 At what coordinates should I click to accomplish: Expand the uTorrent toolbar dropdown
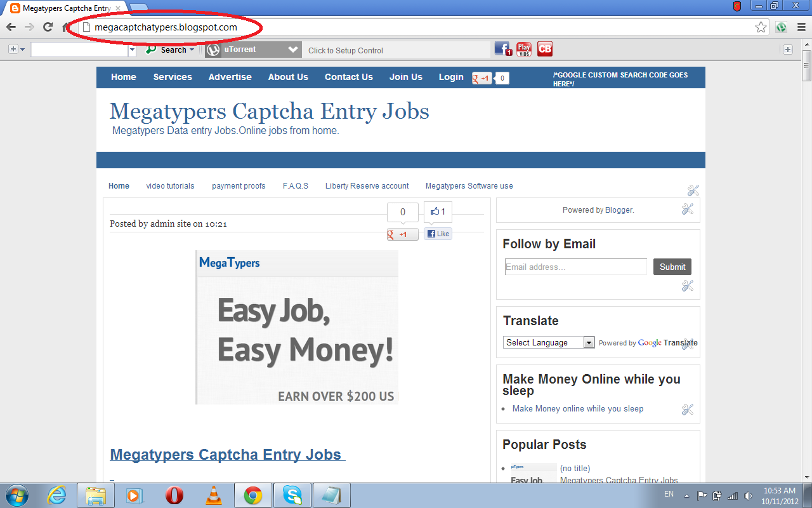pyautogui.click(x=292, y=50)
